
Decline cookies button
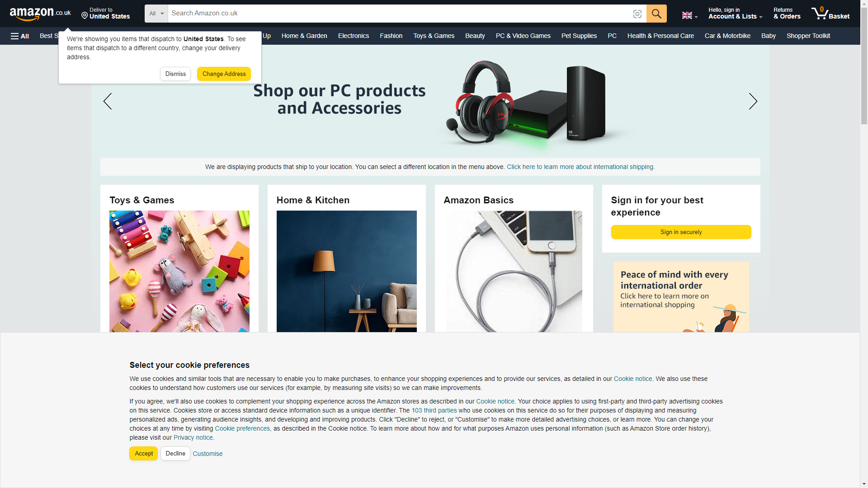(x=175, y=453)
